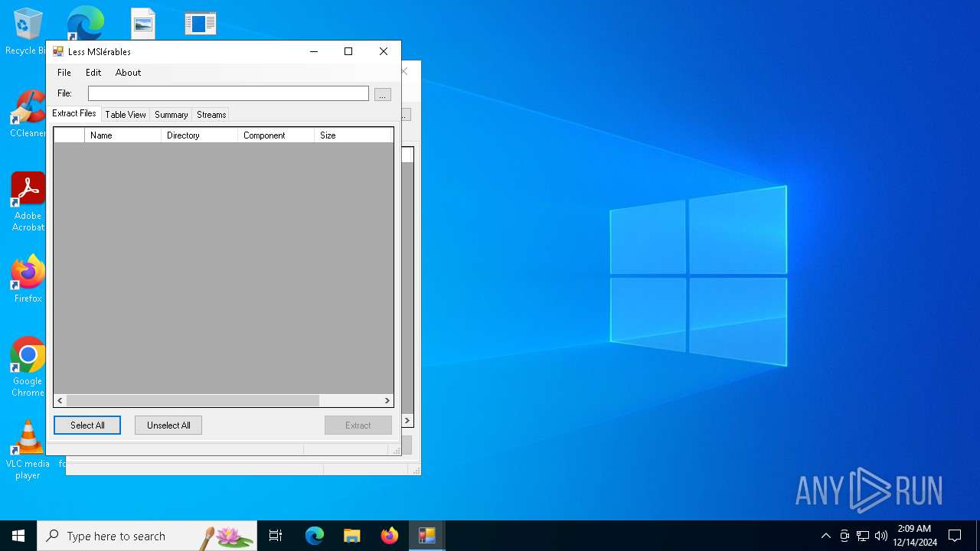
Task: Click the browse (...) button
Action: [383, 94]
